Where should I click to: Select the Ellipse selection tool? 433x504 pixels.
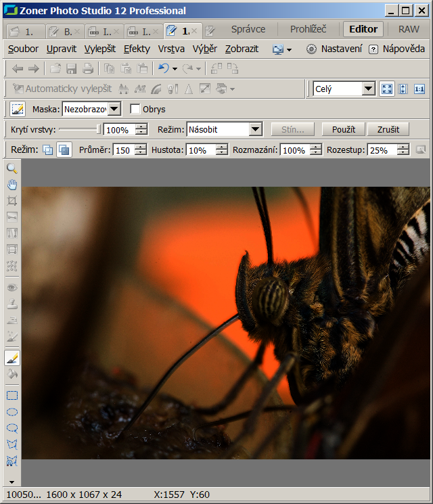[x=12, y=412]
